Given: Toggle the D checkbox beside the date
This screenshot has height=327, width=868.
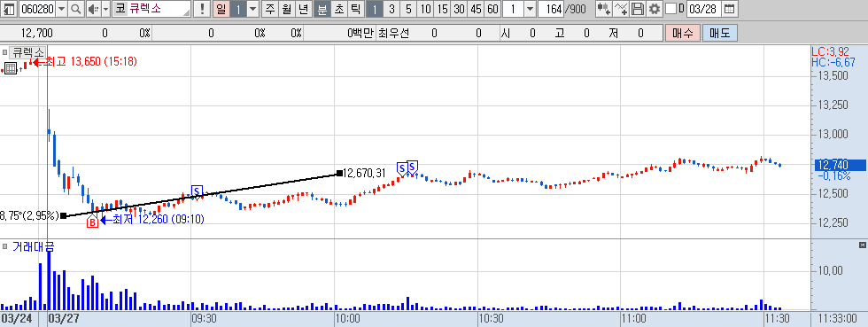Looking at the screenshot, I should click(670, 9).
